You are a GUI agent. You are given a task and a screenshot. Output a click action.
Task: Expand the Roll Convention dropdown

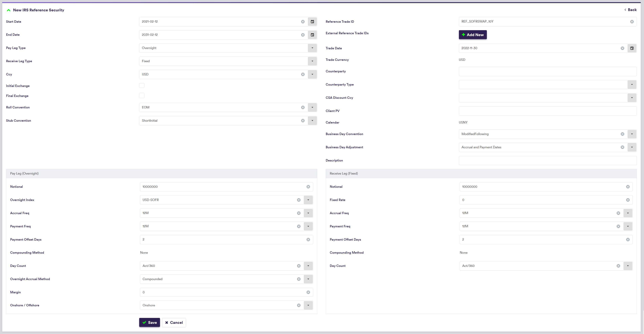(x=312, y=107)
